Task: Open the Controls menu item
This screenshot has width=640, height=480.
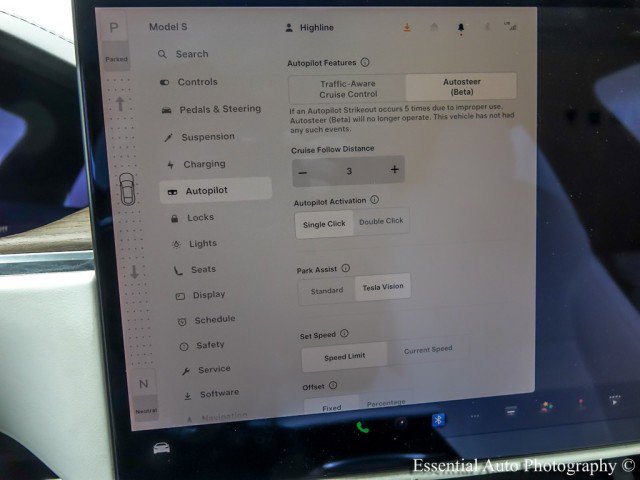Action: point(197,82)
